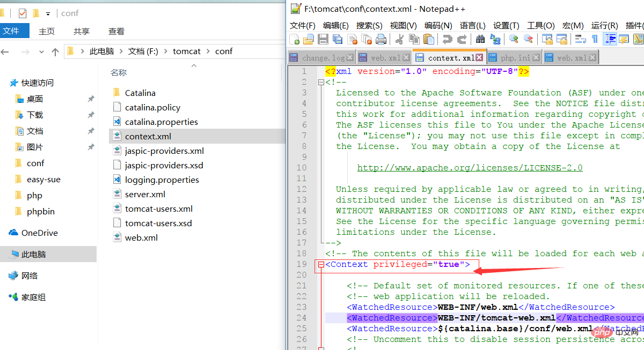644x350 pixels.
Task: Click the Close All documents icon
Action: [367, 39]
